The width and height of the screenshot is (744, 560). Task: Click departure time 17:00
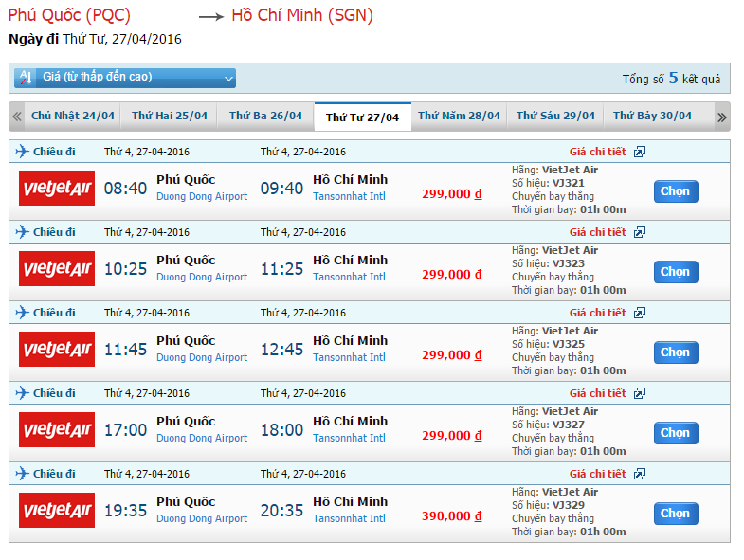click(125, 430)
